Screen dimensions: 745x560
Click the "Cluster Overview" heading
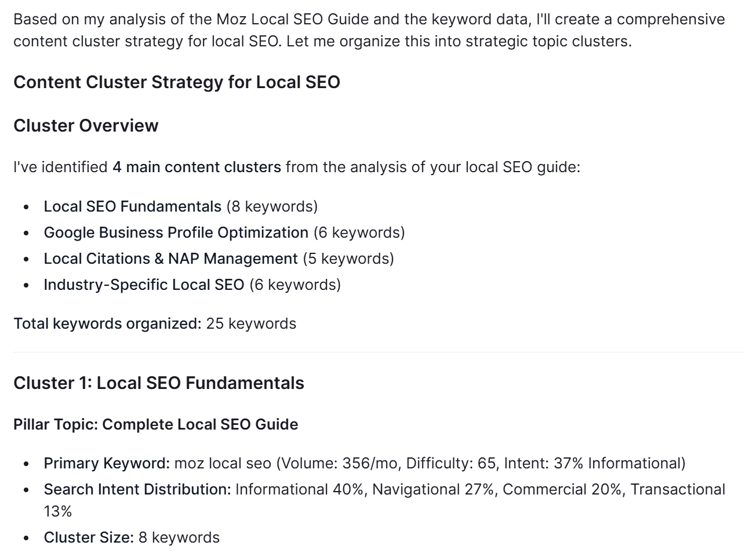(86, 126)
